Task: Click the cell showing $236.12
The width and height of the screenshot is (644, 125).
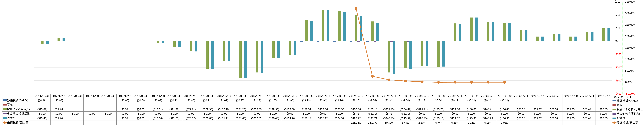Action: 323,118
